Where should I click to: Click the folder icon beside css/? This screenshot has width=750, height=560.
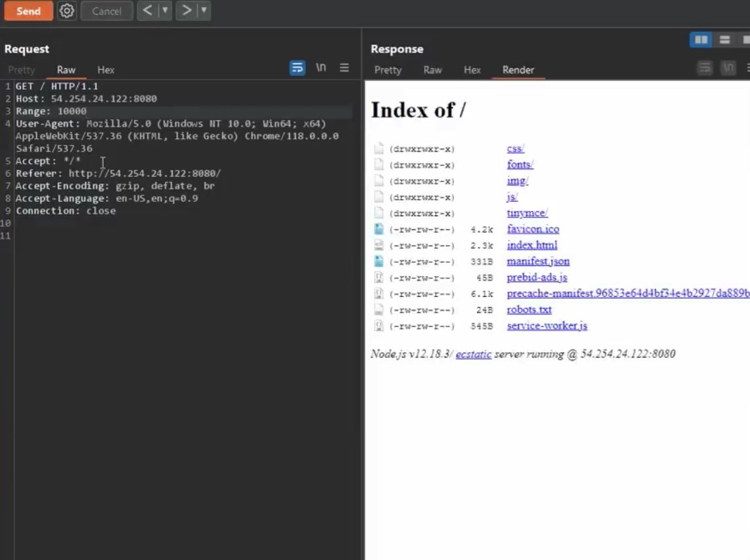point(379,148)
